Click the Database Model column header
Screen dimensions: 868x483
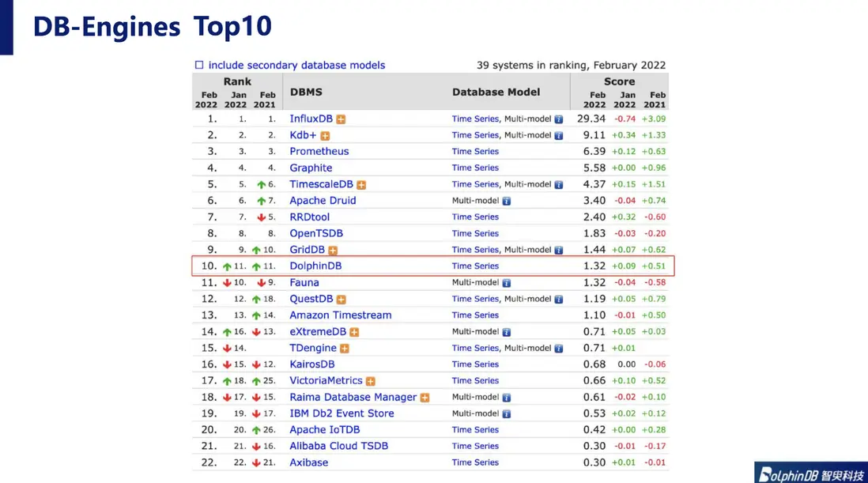click(496, 92)
